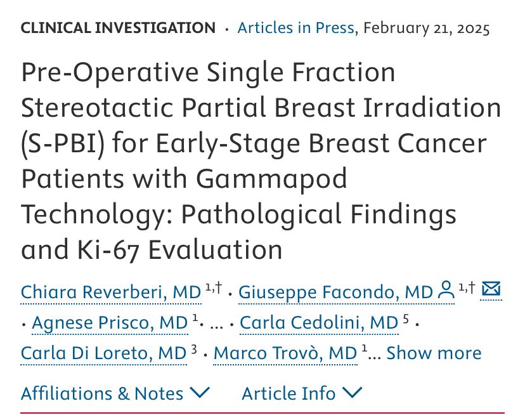
Task: Show more authors
Action: [x=434, y=353]
